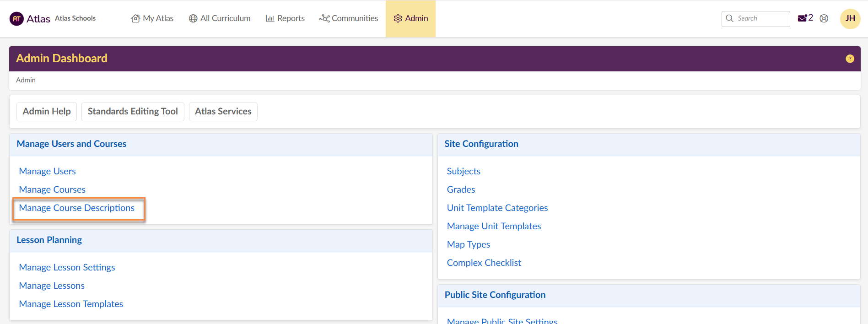Open Manage Lesson Templates link
This screenshot has height=324, width=868.
click(71, 304)
